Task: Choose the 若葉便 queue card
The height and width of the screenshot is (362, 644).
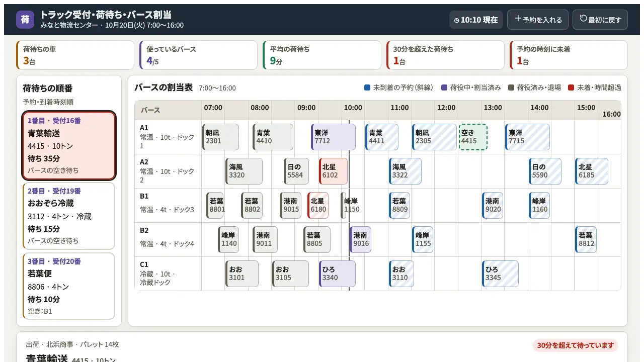Action: (x=69, y=286)
